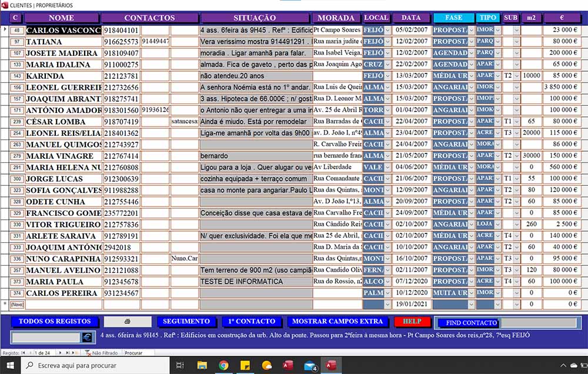Click the LOCAL column header
The image size is (588, 374).
click(x=376, y=18)
